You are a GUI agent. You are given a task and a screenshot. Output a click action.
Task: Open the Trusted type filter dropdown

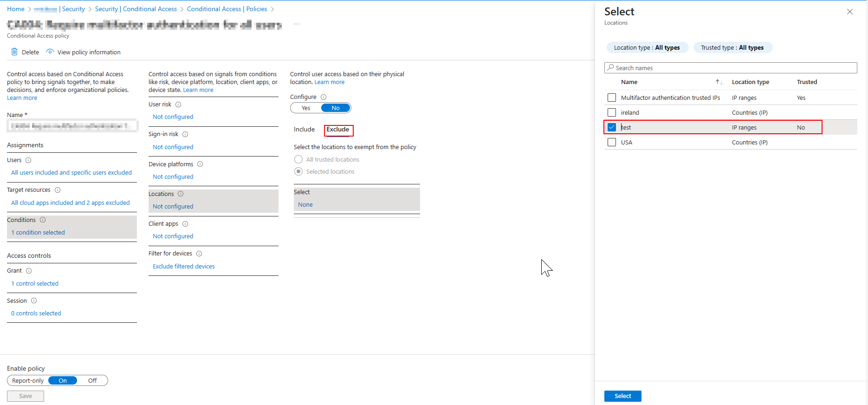(732, 47)
